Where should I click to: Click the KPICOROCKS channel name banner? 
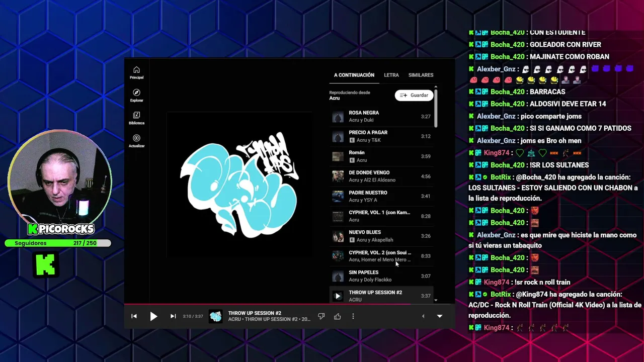click(x=61, y=229)
